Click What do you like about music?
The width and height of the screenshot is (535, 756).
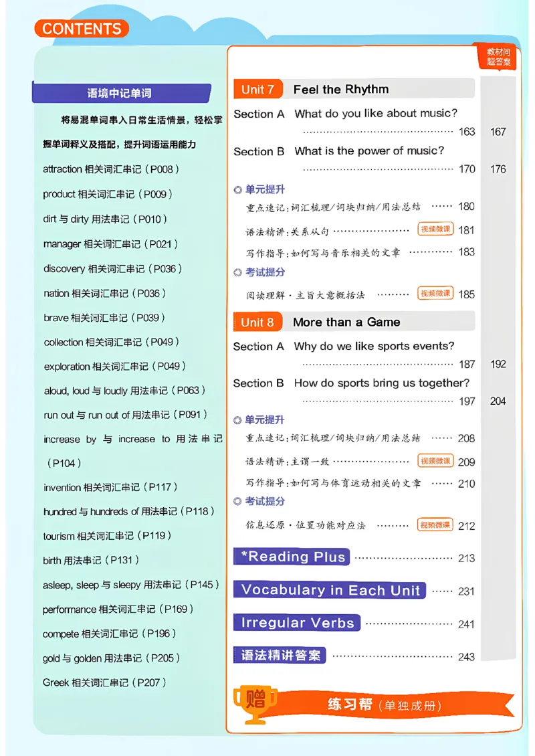[x=375, y=113]
